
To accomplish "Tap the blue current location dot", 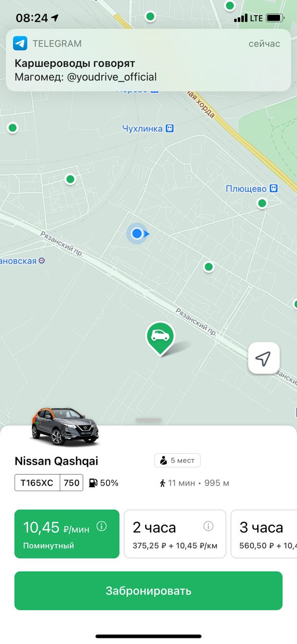I will pyautogui.click(x=137, y=233).
